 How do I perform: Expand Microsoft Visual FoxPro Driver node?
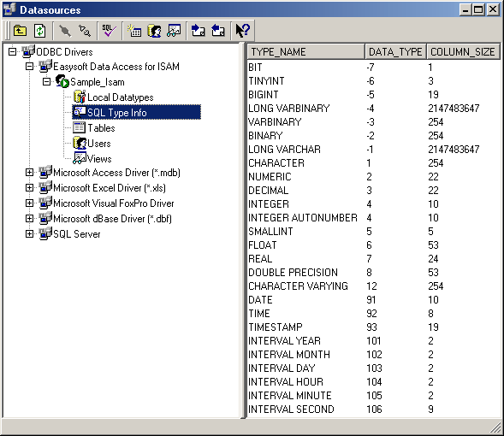pyautogui.click(x=29, y=203)
